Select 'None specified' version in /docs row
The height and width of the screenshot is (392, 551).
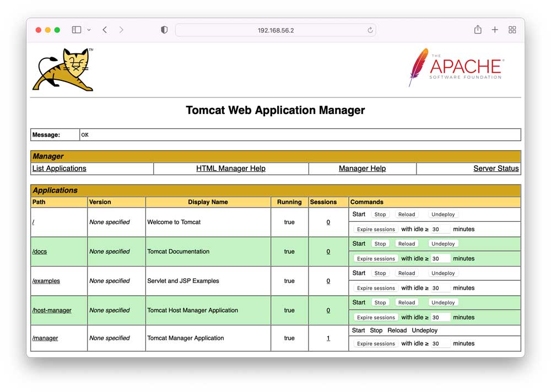[x=109, y=252]
